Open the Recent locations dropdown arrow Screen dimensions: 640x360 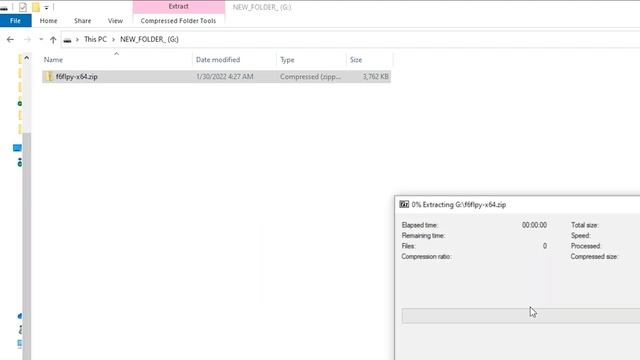(x=41, y=39)
